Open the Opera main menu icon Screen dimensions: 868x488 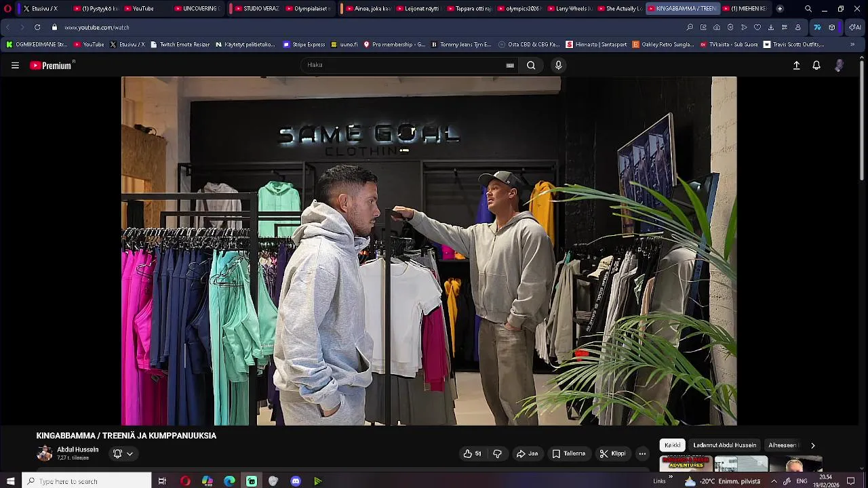point(7,9)
